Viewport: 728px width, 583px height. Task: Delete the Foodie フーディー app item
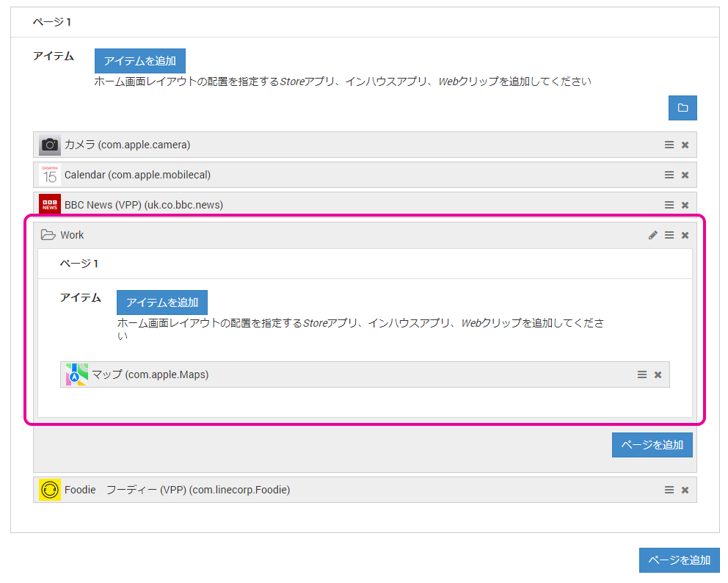(685, 490)
